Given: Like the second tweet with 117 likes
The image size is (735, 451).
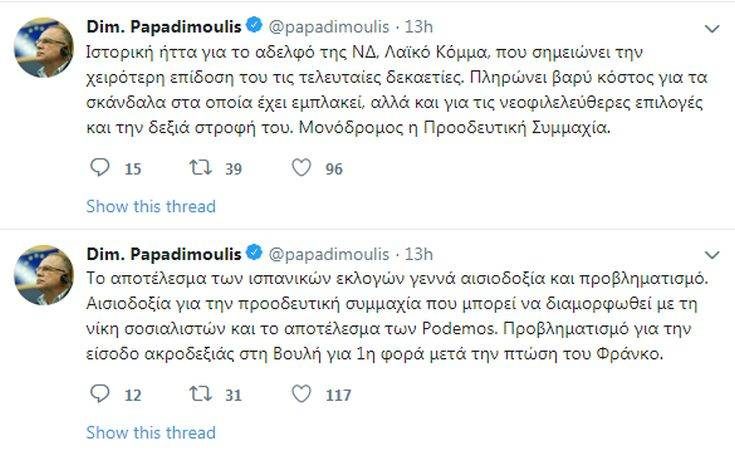Looking at the screenshot, I should [302, 395].
